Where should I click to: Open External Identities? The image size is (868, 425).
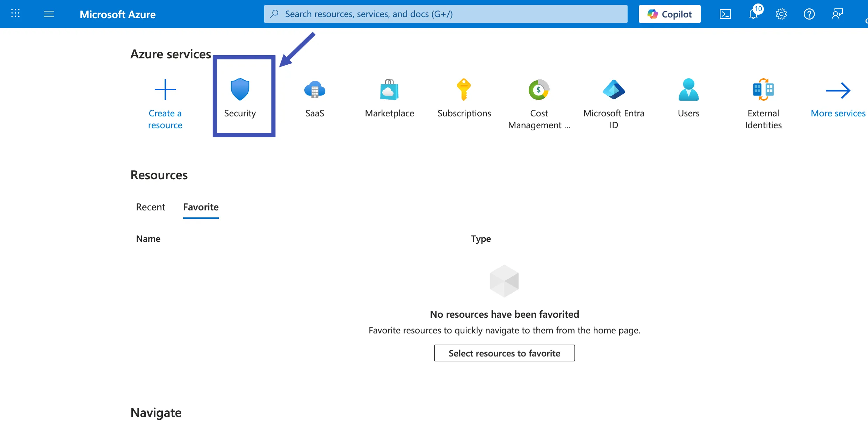pos(764,104)
